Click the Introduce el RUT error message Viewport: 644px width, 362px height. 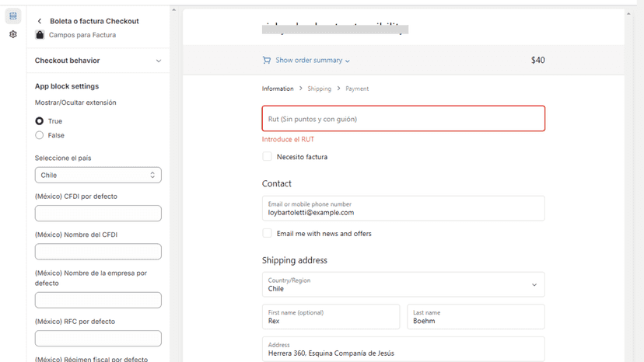click(x=288, y=139)
